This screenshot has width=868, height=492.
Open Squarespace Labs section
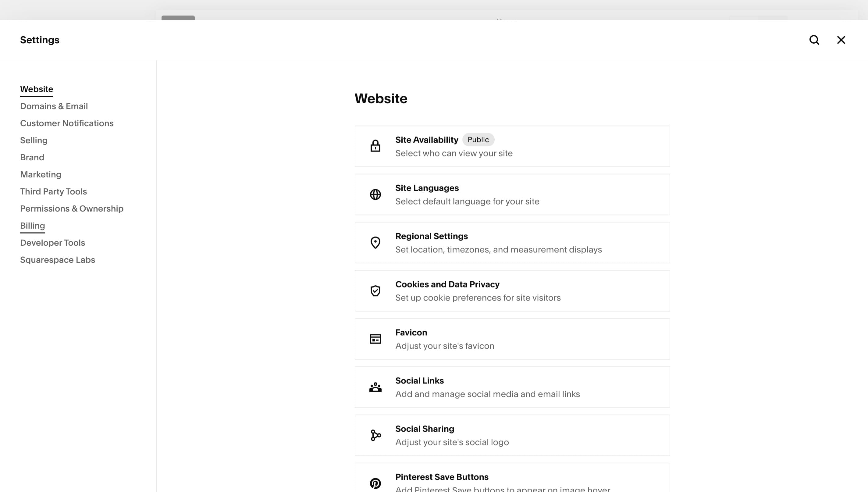click(x=57, y=260)
